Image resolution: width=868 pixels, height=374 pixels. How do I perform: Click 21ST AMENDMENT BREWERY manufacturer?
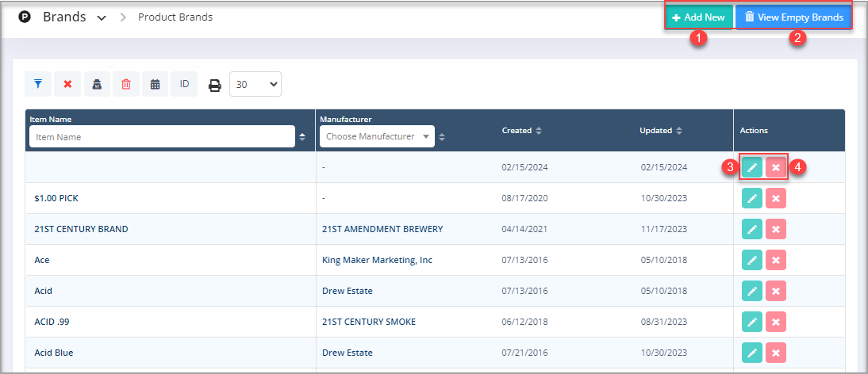(x=382, y=229)
